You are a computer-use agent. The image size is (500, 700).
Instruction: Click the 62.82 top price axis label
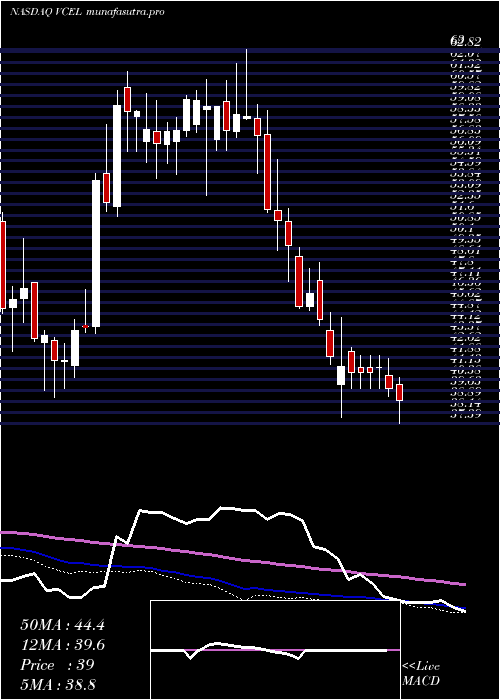click(x=465, y=42)
